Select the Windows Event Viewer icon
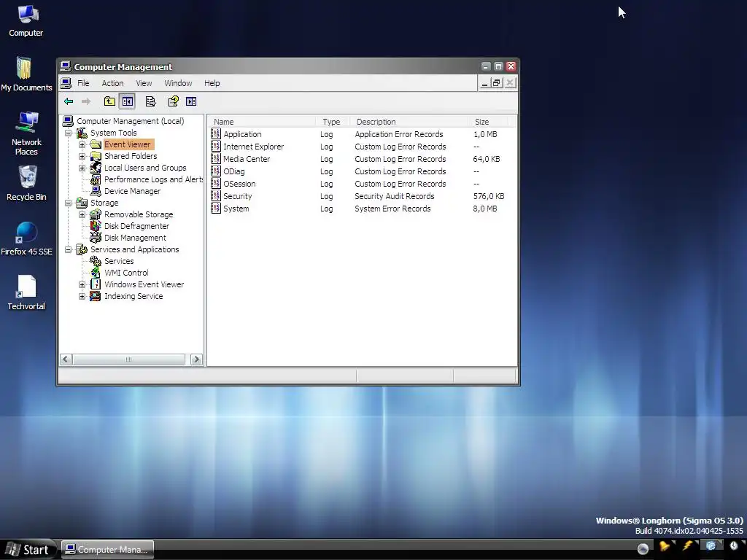747x560 pixels. (x=96, y=284)
